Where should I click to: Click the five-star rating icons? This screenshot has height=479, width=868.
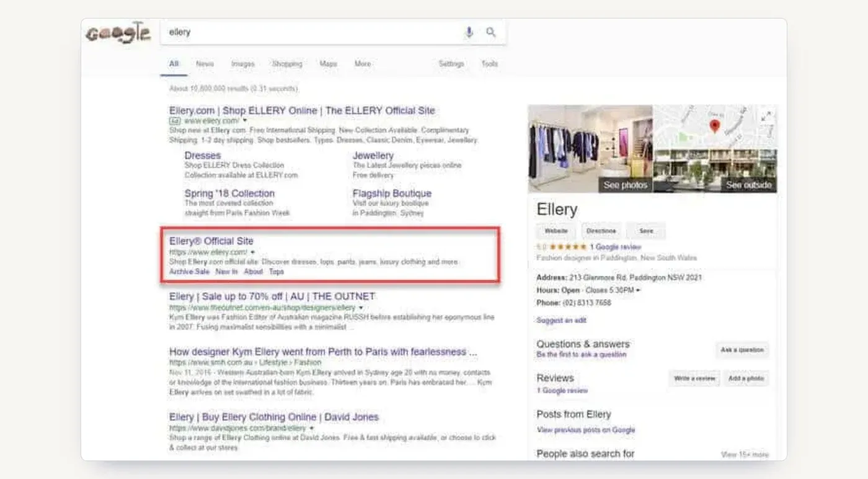(x=568, y=247)
